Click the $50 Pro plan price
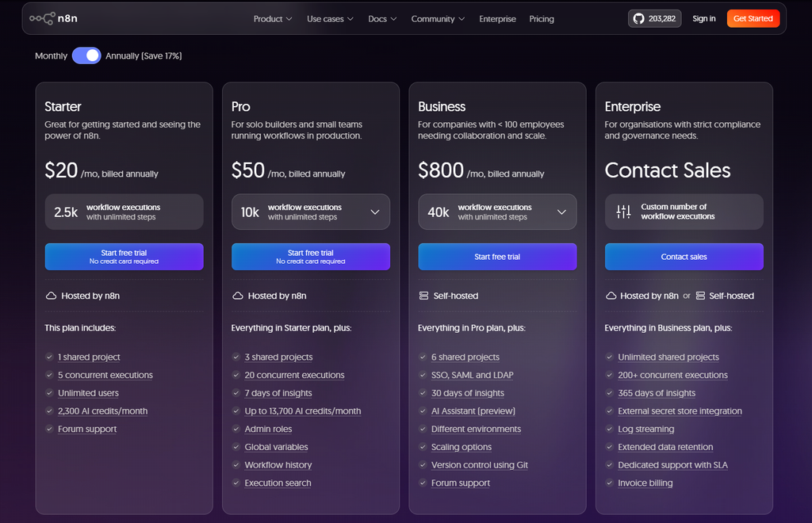 point(248,170)
